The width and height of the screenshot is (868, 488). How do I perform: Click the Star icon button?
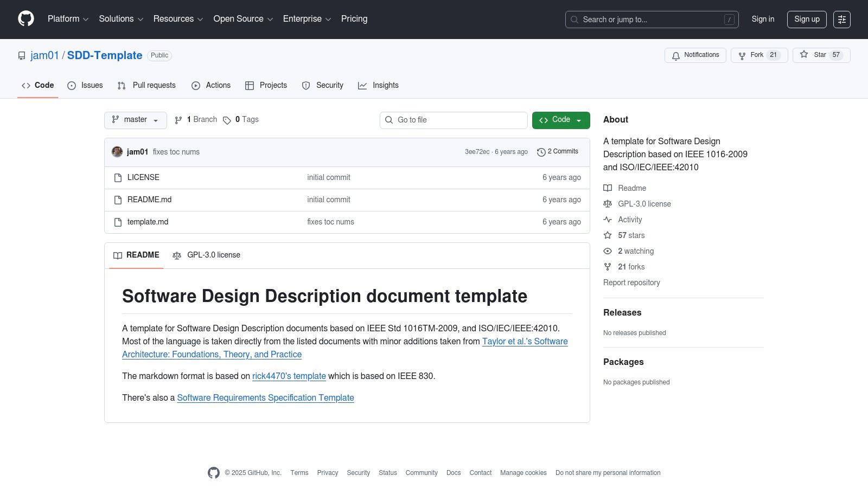click(x=804, y=55)
